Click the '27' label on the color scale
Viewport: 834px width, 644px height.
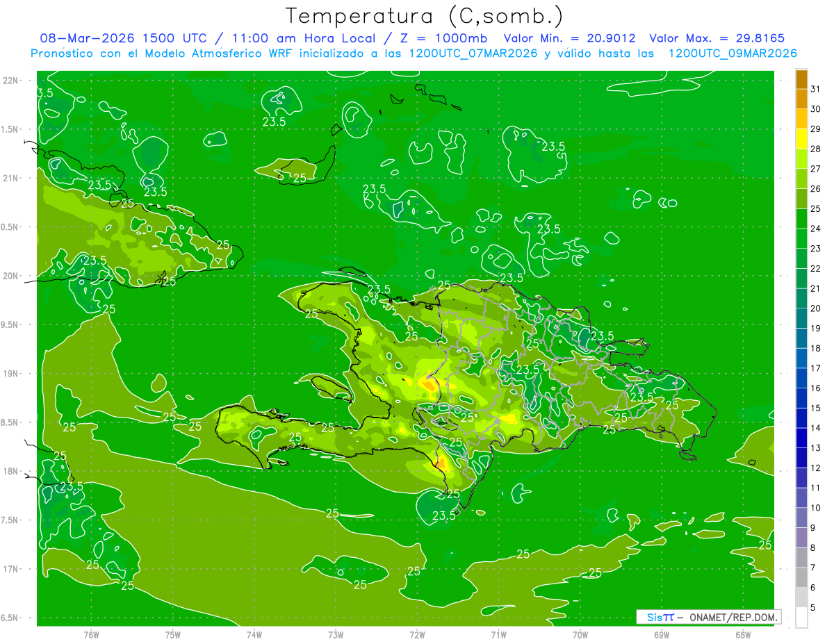pyautogui.click(x=816, y=169)
